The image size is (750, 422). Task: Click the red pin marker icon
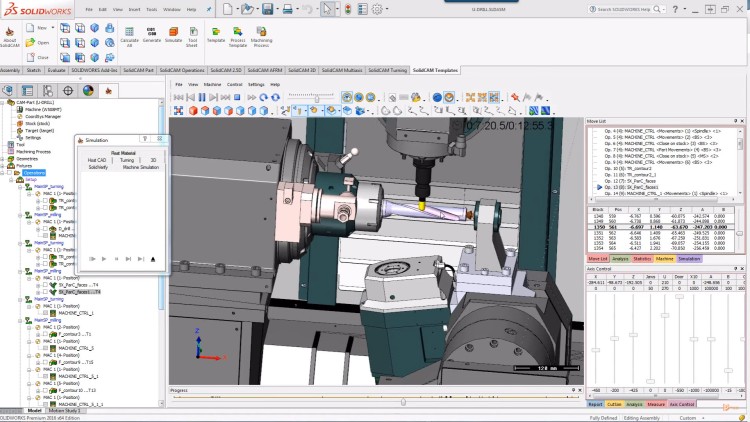click(515, 97)
